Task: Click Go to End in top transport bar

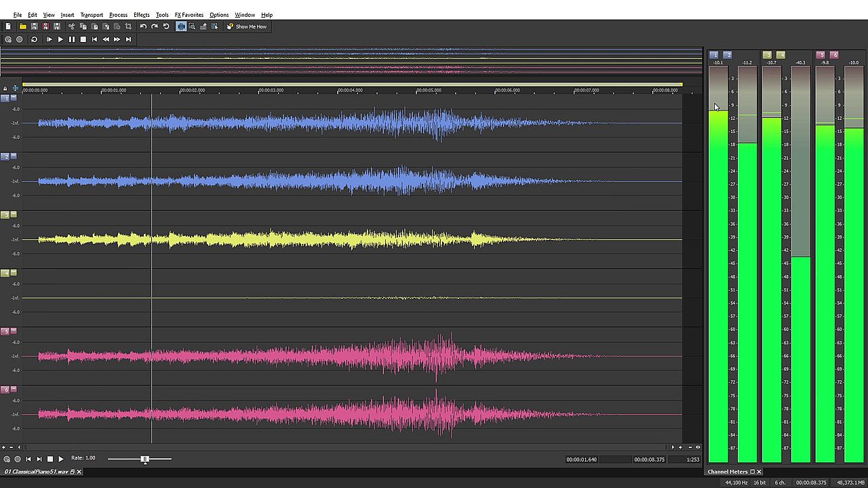Action: 128,39
